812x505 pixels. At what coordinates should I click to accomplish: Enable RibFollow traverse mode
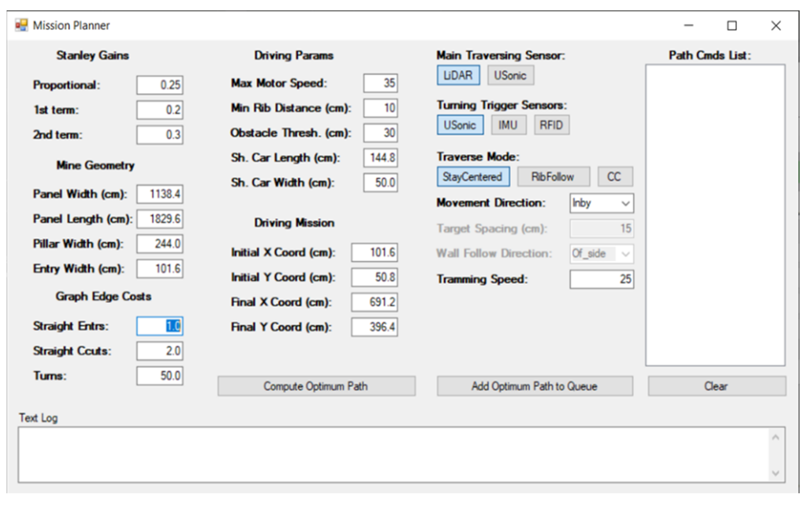tap(553, 177)
